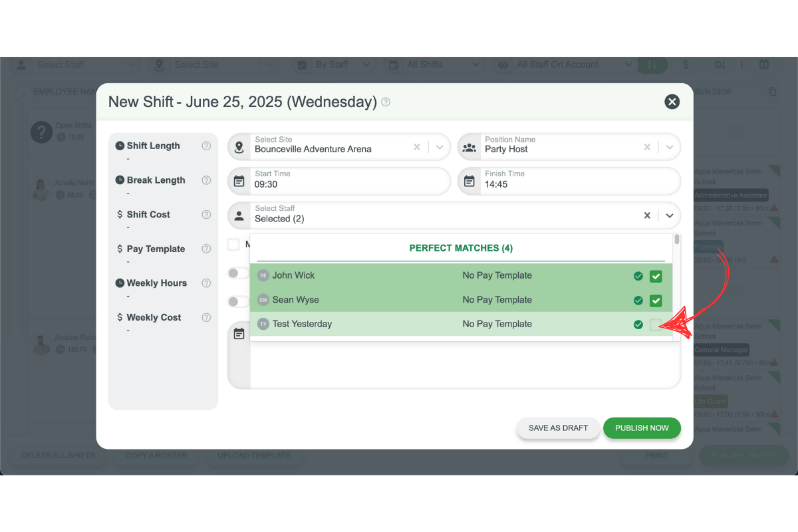The height and width of the screenshot is (532, 798).
Task: Expand the Select Site dropdown arrow
Action: 440,147
